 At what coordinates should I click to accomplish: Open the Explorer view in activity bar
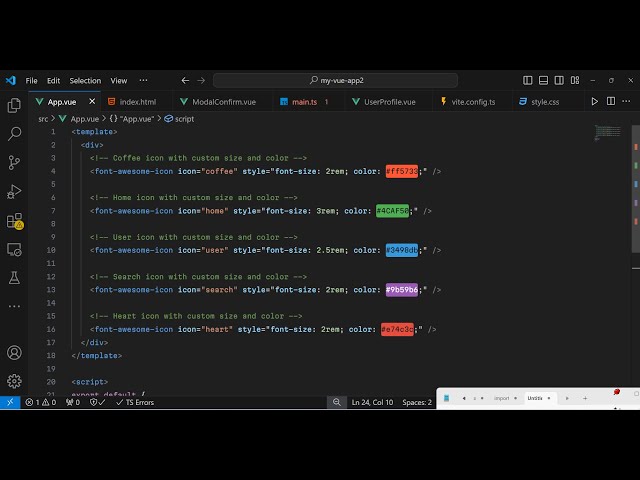click(14, 105)
